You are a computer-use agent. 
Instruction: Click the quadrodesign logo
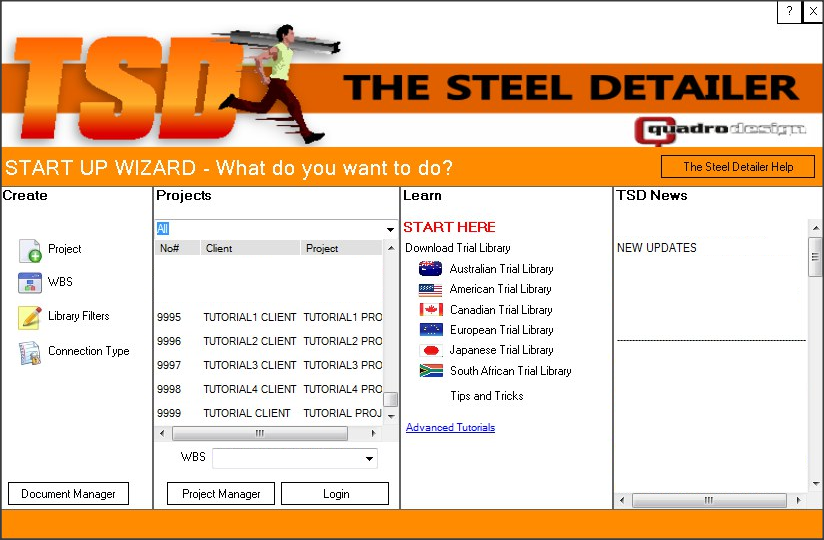coord(720,130)
